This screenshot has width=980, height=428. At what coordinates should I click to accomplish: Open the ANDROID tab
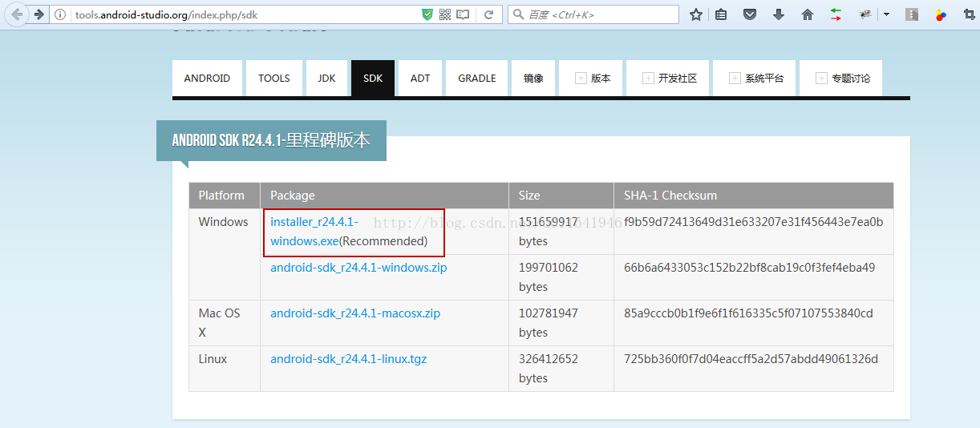207,79
